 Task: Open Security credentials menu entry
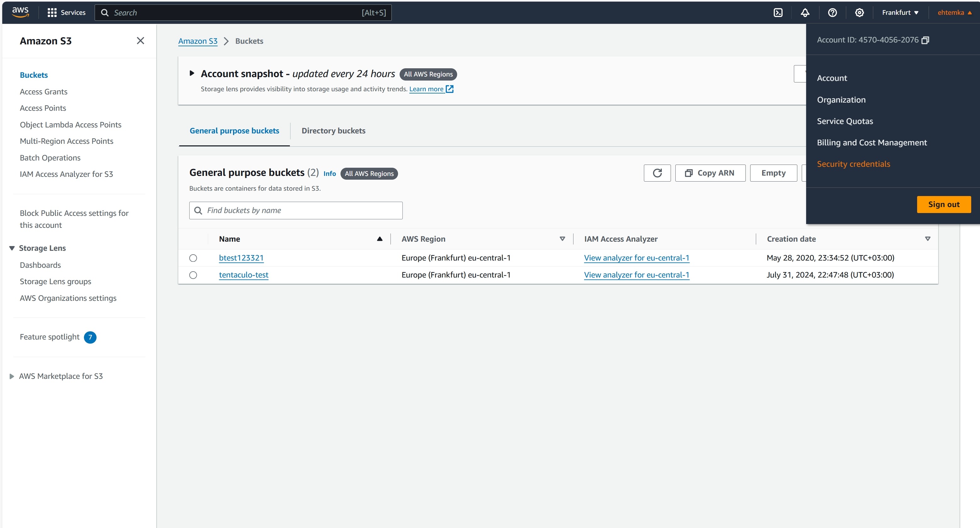[x=853, y=164]
